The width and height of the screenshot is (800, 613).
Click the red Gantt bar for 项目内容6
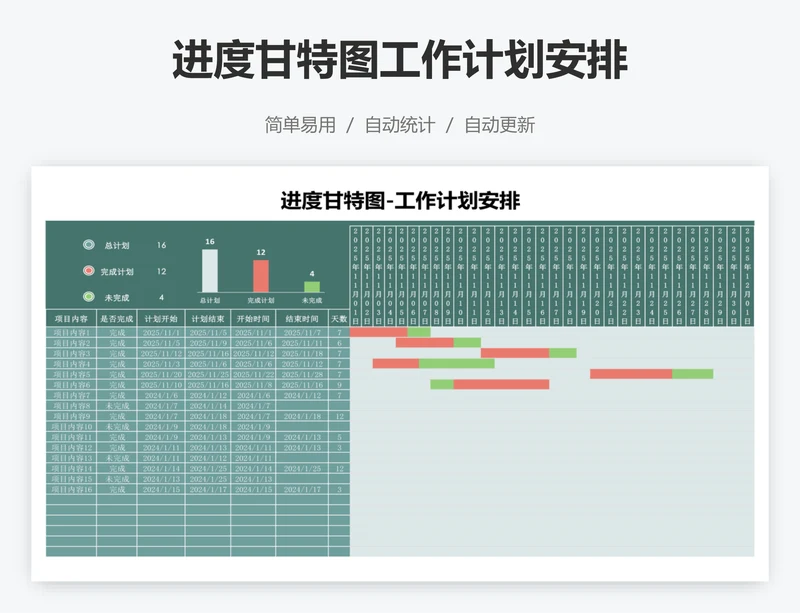click(502, 384)
